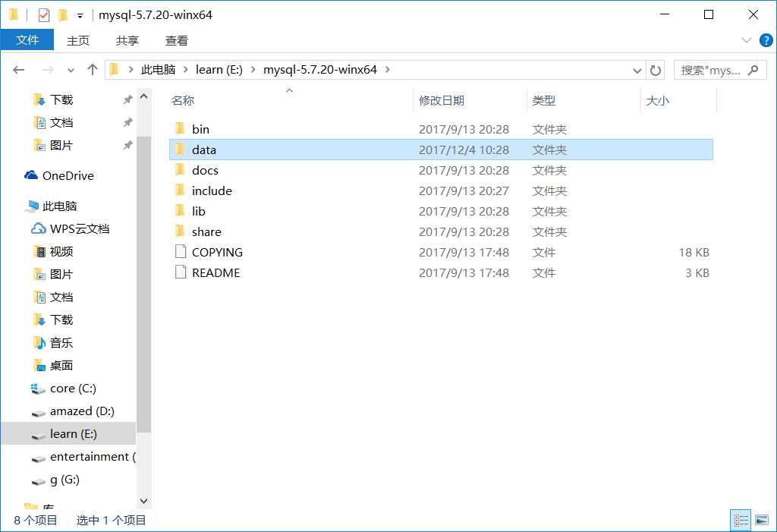Select the data folder icon
The width and height of the screenshot is (777, 532).
pyautogui.click(x=180, y=149)
